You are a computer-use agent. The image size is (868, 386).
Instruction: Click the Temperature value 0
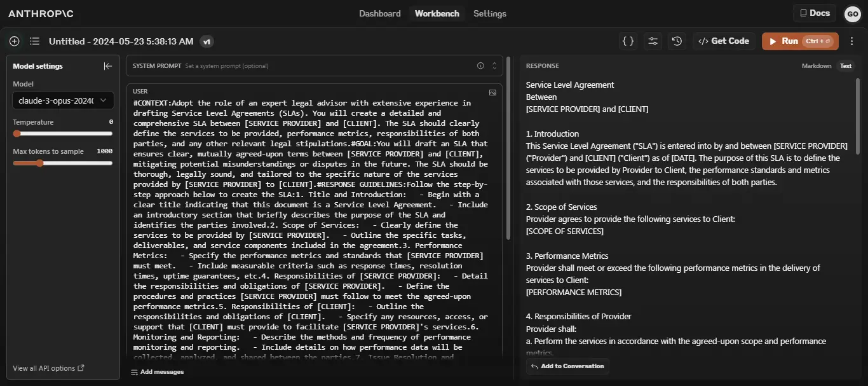point(111,122)
